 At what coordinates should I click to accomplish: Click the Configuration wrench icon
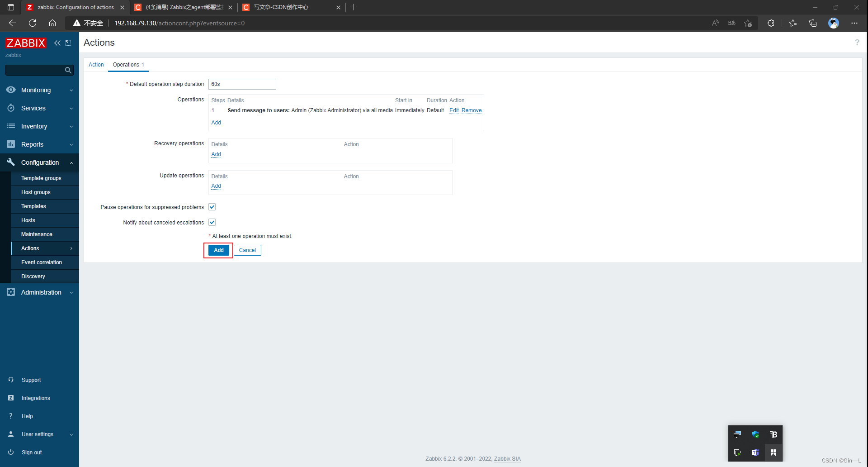[x=11, y=162]
